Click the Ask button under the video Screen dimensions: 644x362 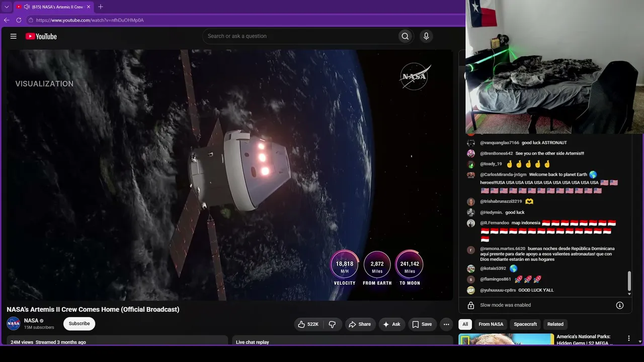click(x=391, y=324)
